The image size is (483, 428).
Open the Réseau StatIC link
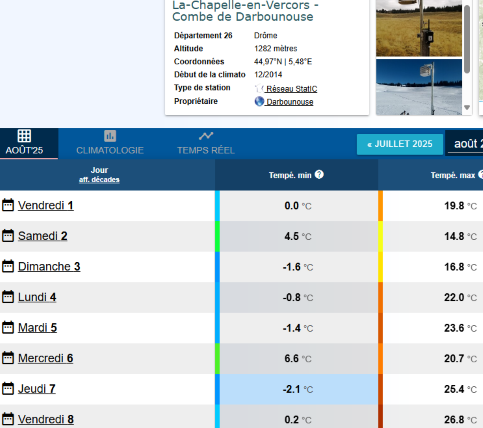click(291, 89)
